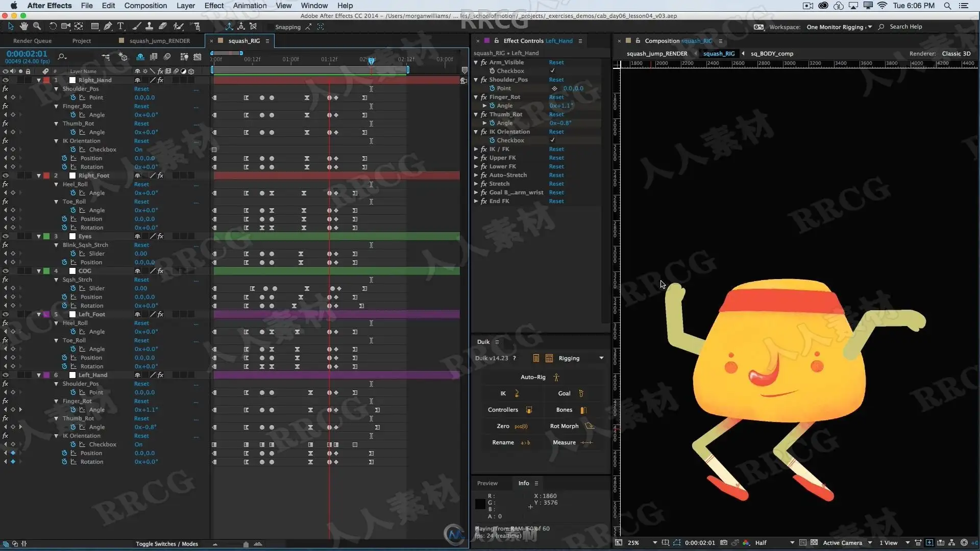Viewport: 980px width, 551px height.
Task: Open the Graph Editor from the timeline header
Action: click(198, 57)
